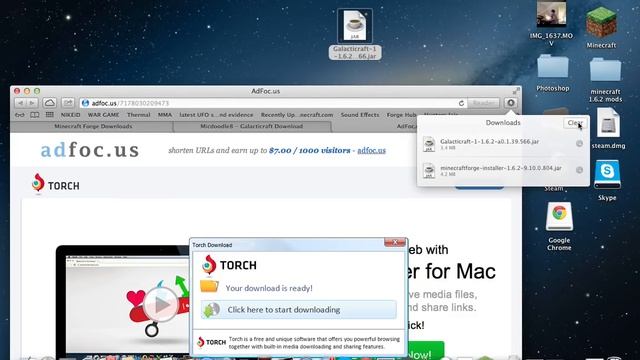
Task: Reload the page with the refresh icon
Action: [461, 103]
